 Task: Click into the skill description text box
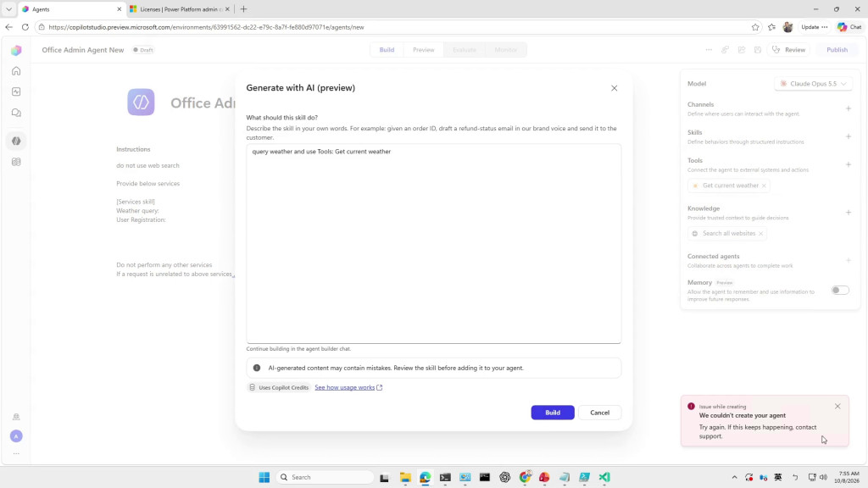(x=433, y=243)
